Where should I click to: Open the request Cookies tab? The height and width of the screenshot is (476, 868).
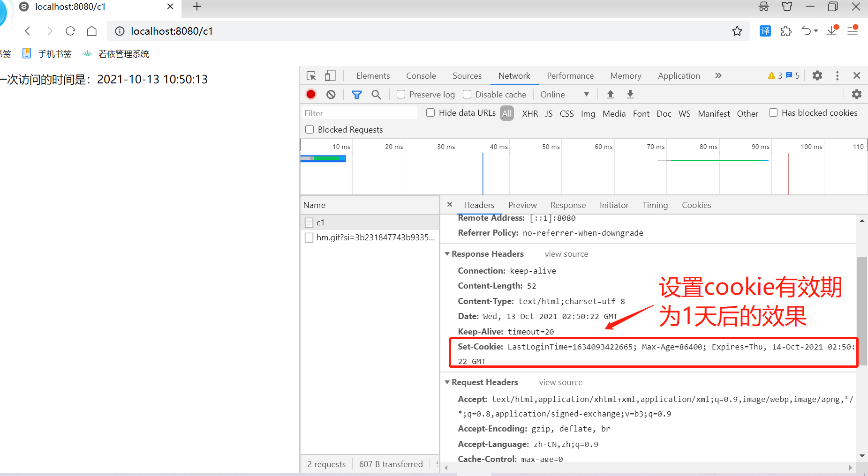coord(696,205)
